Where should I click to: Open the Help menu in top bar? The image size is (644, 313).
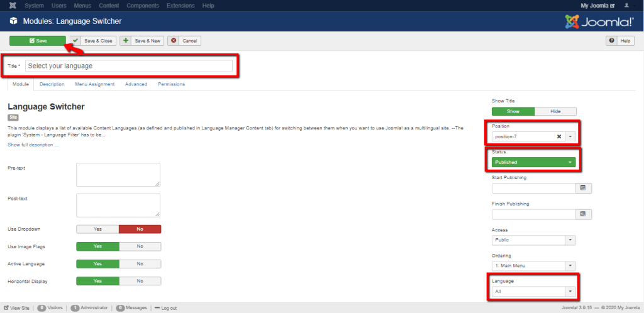[x=208, y=6]
